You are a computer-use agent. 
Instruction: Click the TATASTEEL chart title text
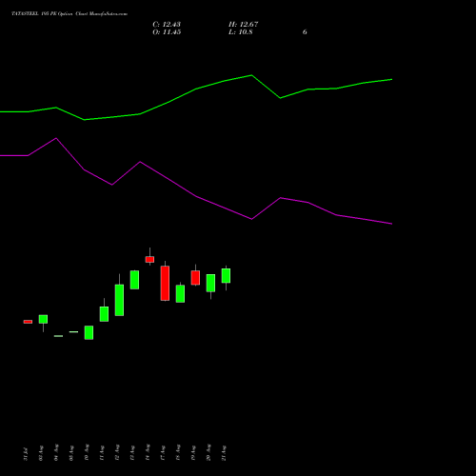pos(69,14)
